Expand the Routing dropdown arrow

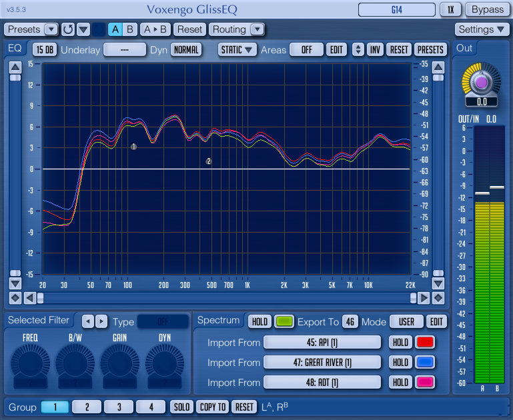[x=257, y=29]
